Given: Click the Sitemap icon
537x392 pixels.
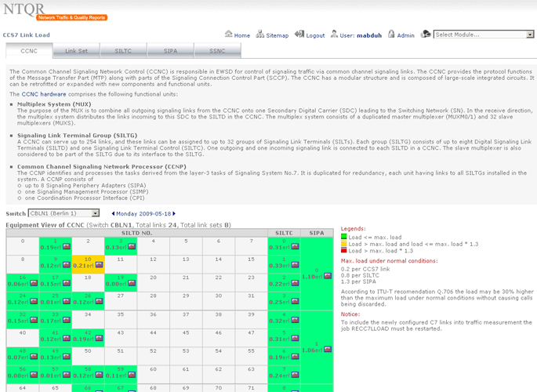Looking at the screenshot, I should pos(260,34).
